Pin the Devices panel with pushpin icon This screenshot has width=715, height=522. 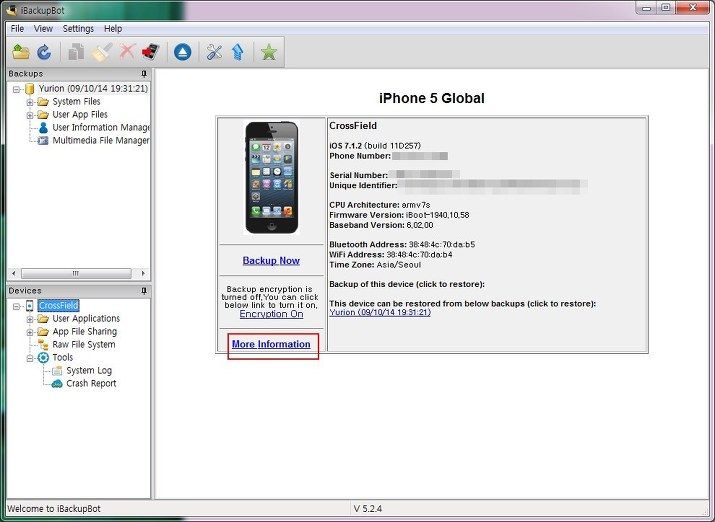pos(144,291)
